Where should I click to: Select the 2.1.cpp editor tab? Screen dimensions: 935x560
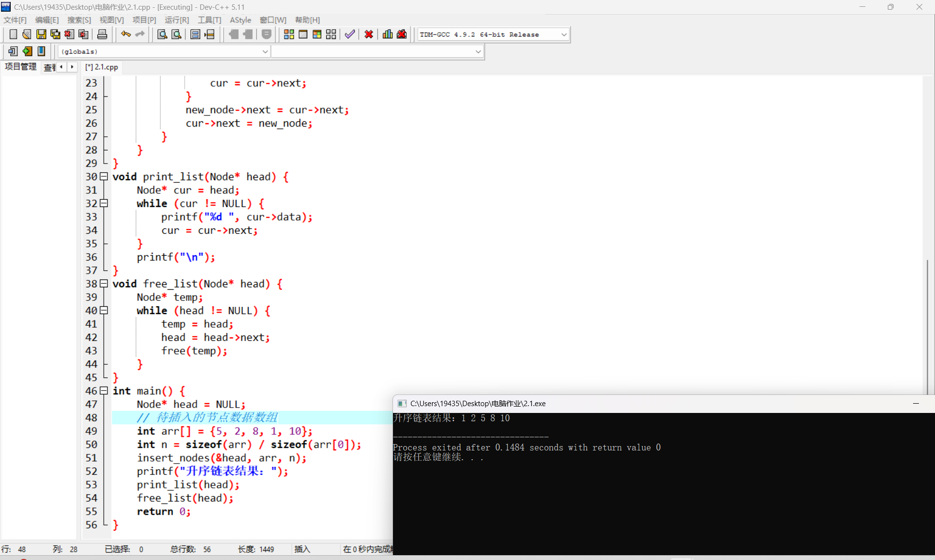(102, 67)
